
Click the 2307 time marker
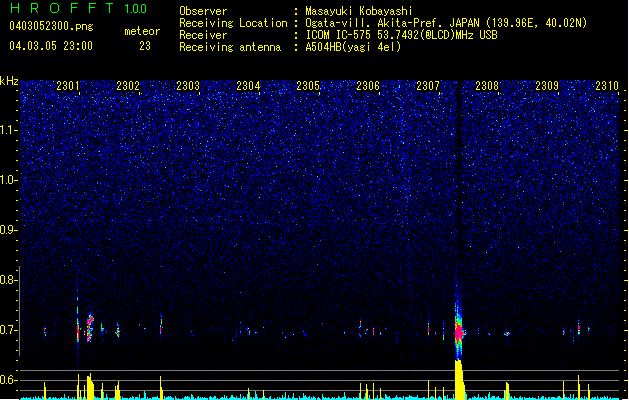[x=428, y=86]
